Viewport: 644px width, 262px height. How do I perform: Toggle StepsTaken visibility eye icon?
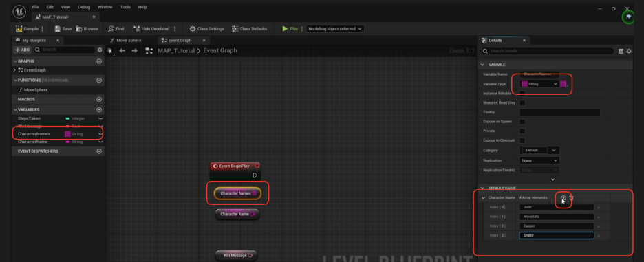click(x=100, y=118)
